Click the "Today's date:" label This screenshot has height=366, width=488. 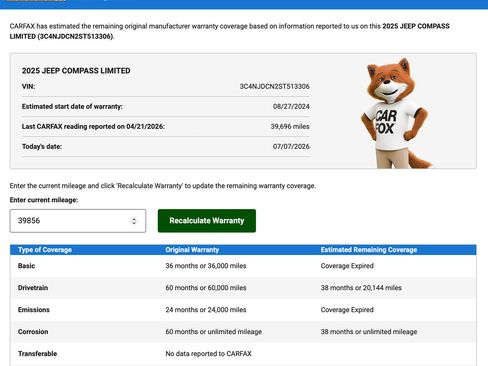pos(42,146)
